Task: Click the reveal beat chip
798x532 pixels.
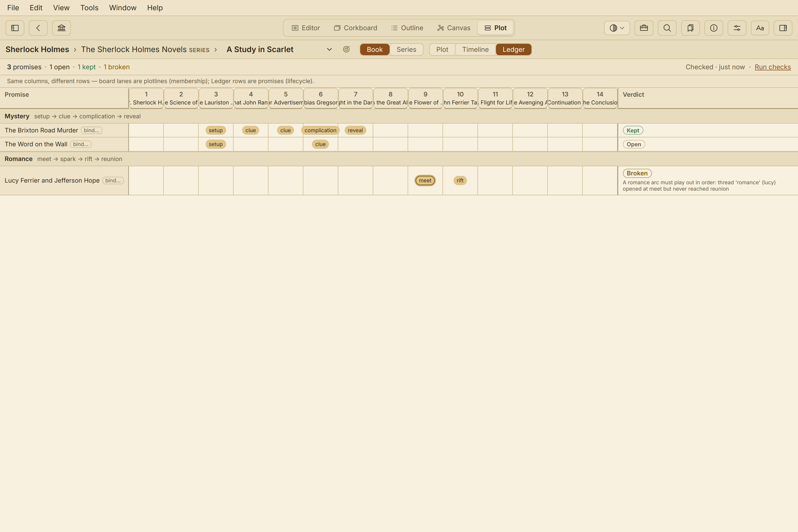Action: tap(355, 130)
